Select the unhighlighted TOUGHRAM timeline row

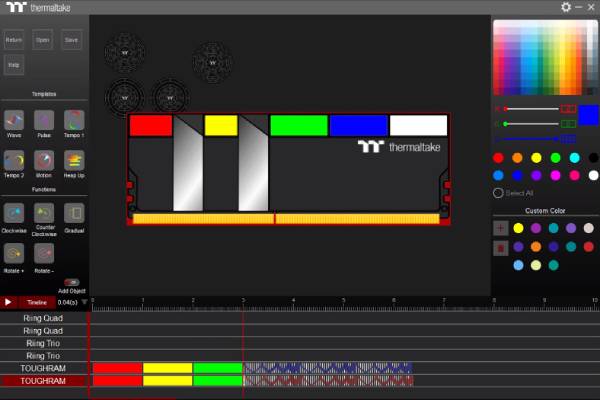(x=43, y=368)
